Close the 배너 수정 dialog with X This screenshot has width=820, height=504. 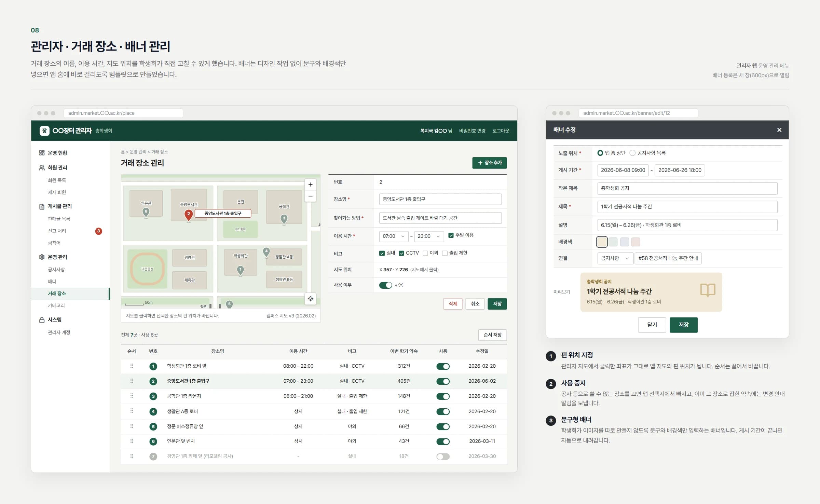click(x=779, y=130)
